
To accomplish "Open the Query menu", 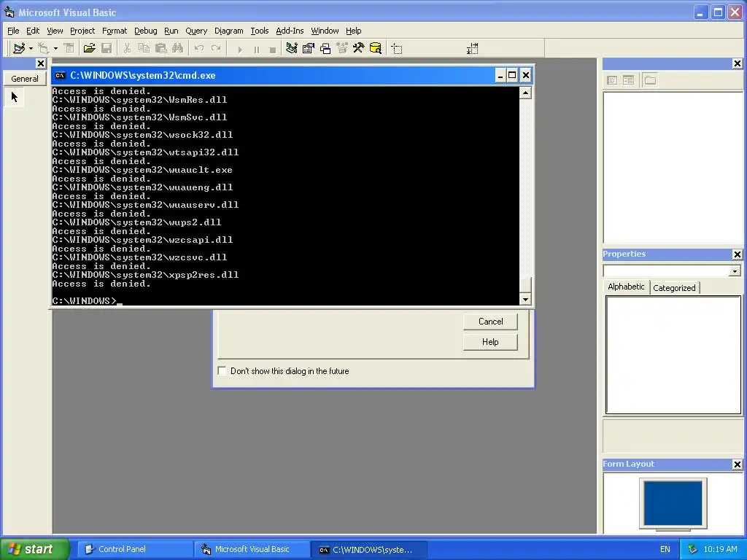I will [x=196, y=31].
